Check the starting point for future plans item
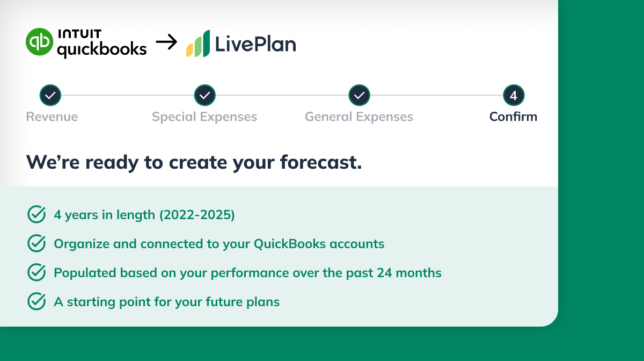This screenshot has width=644, height=361. pos(35,301)
